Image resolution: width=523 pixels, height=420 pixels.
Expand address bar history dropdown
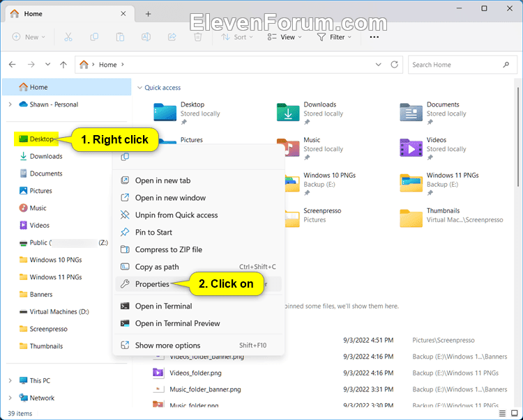click(x=378, y=64)
